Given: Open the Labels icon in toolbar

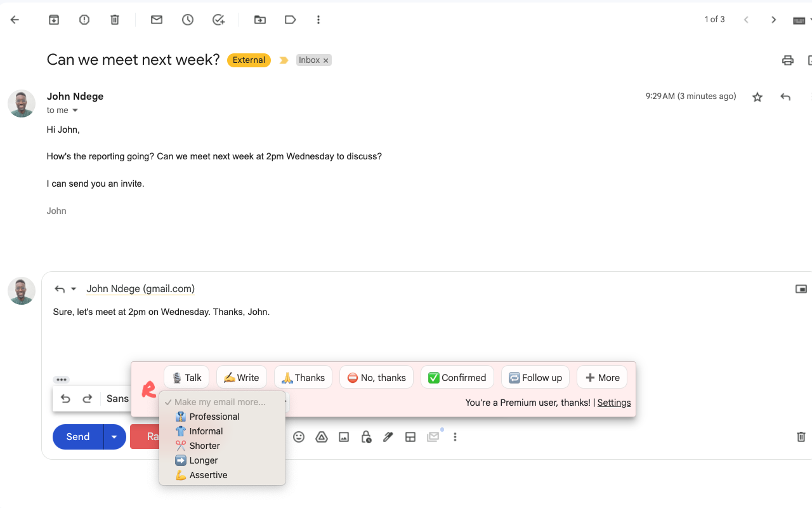Looking at the screenshot, I should [x=291, y=20].
